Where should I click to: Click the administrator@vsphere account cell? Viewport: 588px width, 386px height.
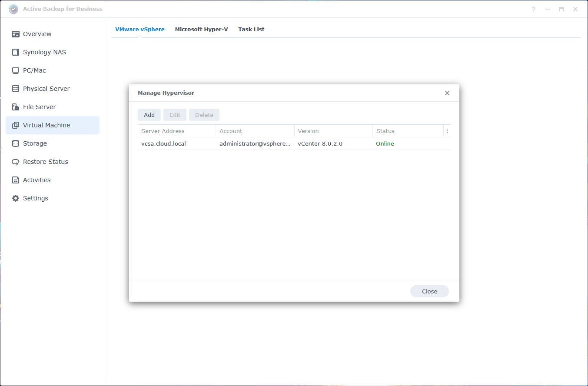255,143
